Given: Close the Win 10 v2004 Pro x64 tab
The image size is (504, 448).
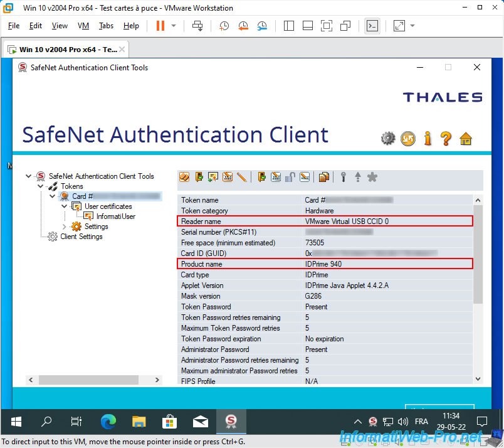Looking at the screenshot, I should pos(122,49).
